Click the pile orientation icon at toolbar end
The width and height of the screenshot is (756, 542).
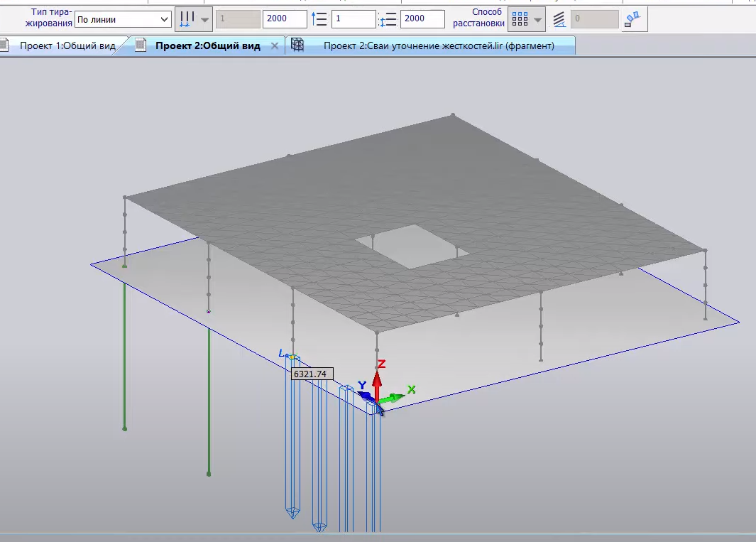coord(632,19)
